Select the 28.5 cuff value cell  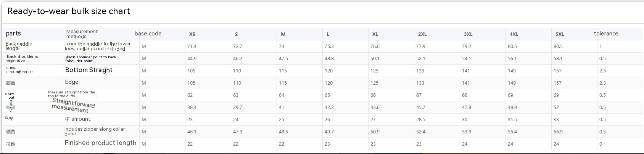[421, 120]
